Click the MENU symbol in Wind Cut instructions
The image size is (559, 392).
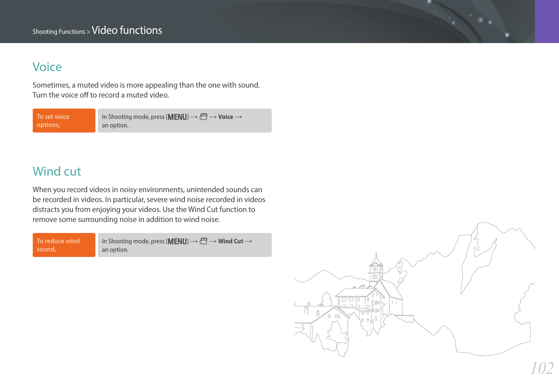pos(177,241)
